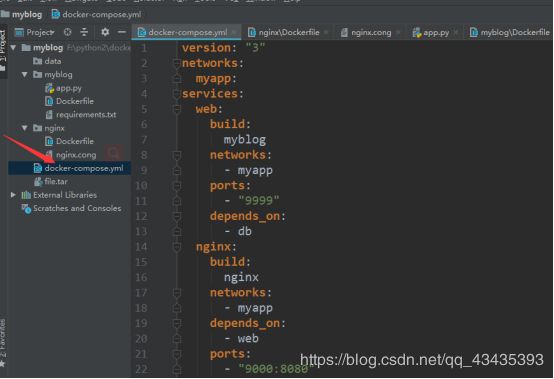Fold the networks key at line 17
Screen dimensions: 554x379
point(177,293)
